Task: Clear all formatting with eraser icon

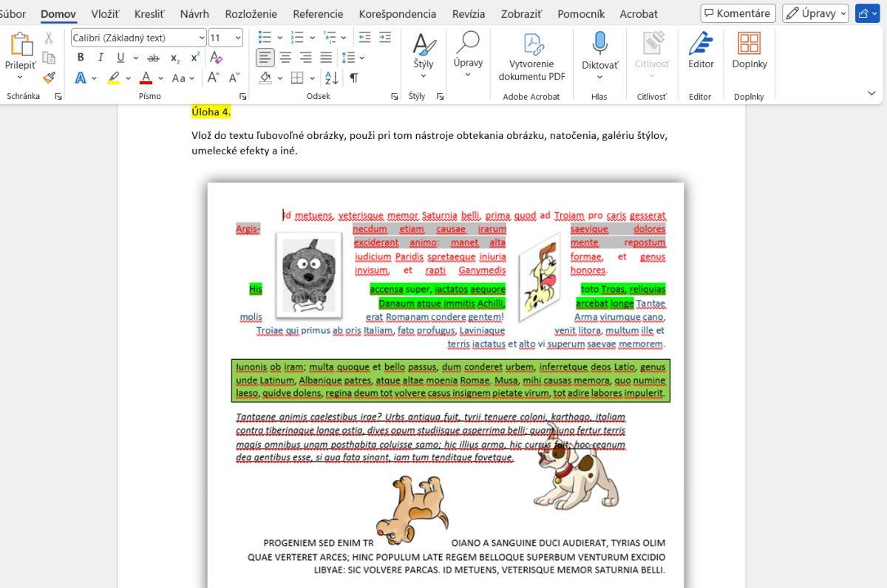Action: coord(216,58)
